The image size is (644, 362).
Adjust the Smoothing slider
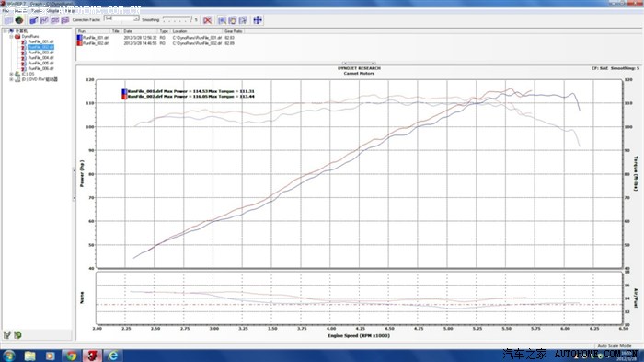pyautogui.click(x=177, y=19)
